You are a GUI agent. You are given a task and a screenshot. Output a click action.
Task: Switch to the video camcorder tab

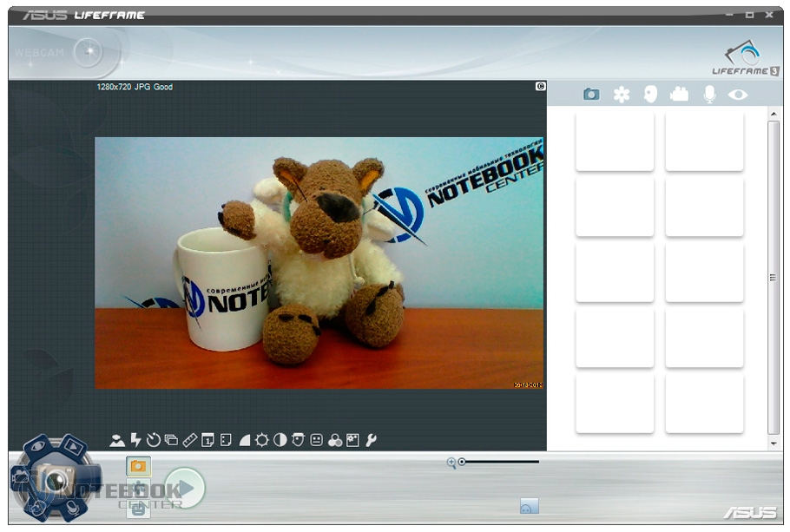tap(679, 95)
